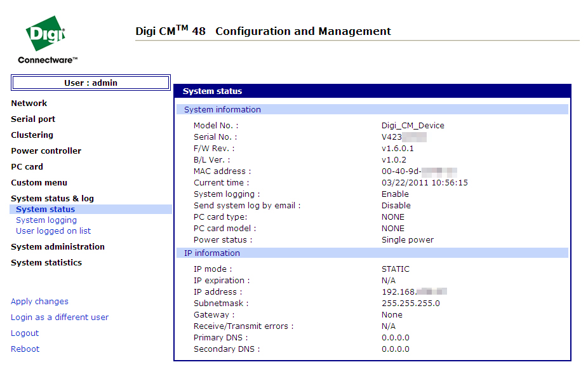Click the Apply changes link
This screenshot has height=388, width=588.
click(x=39, y=302)
